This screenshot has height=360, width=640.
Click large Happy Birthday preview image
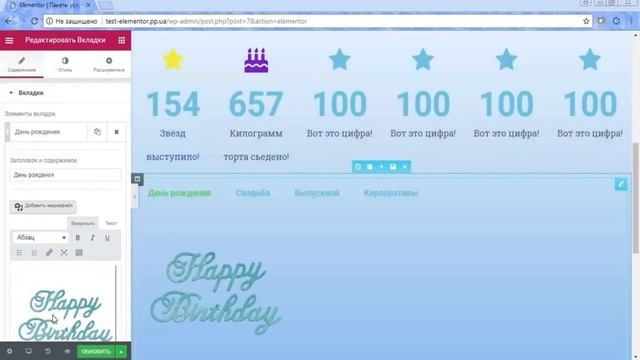216,293
